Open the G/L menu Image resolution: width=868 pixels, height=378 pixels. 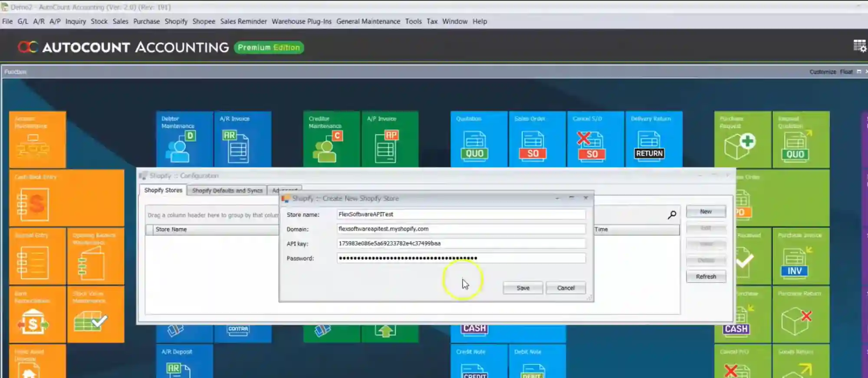tap(23, 21)
